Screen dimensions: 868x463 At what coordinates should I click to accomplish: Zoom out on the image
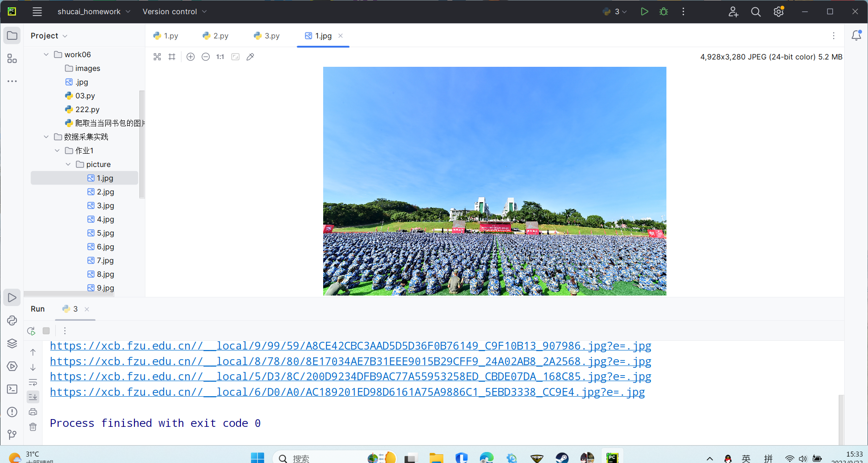tap(206, 57)
